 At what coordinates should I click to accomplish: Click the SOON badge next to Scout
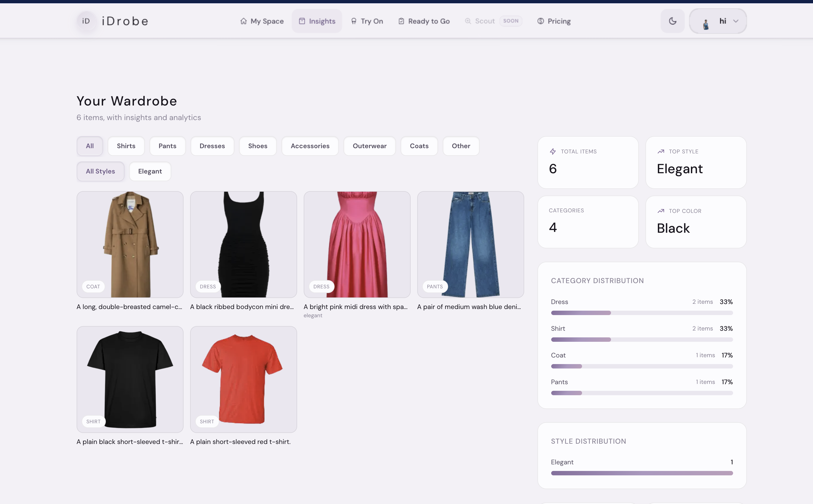[511, 21]
